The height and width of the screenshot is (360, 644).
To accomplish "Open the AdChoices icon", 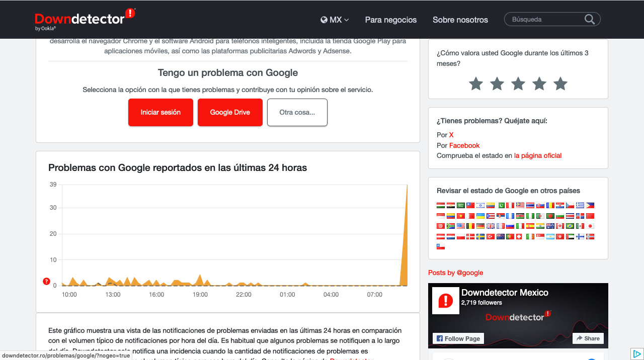I will coord(636,353).
